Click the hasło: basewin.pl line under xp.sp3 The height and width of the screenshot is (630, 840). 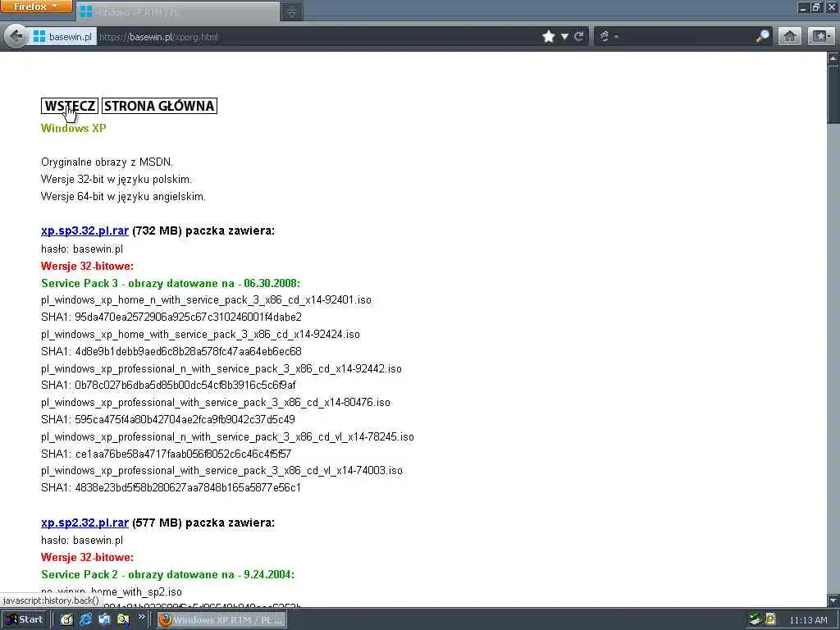pyautogui.click(x=82, y=249)
